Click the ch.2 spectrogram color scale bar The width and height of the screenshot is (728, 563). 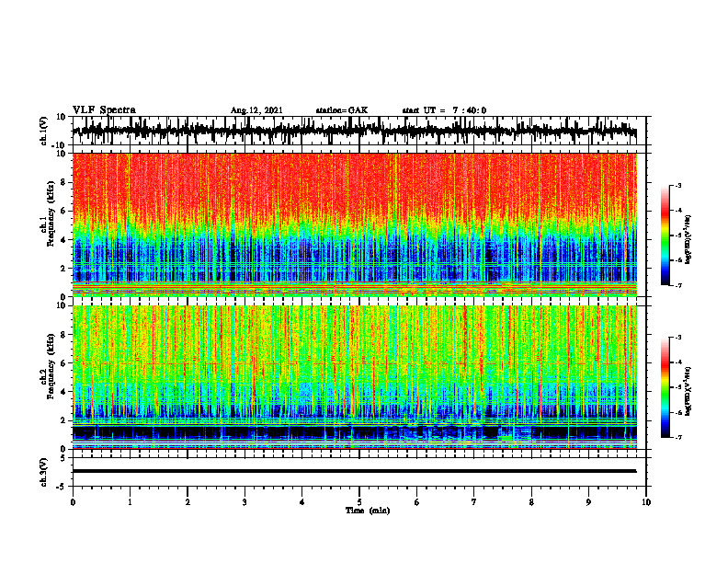tap(665, 387)
